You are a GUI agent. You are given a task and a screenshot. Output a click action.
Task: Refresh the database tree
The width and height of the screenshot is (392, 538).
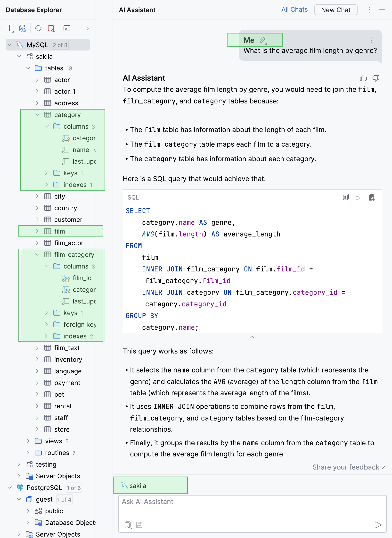click(x=38, y=28)
